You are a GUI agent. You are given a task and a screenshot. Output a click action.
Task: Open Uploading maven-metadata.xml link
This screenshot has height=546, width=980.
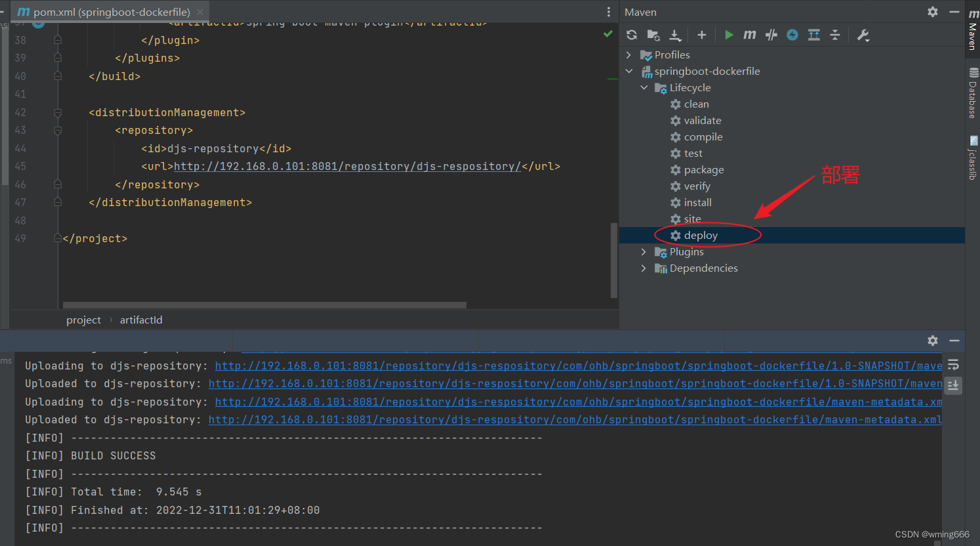pyautogui.click(x=579, y=402)
